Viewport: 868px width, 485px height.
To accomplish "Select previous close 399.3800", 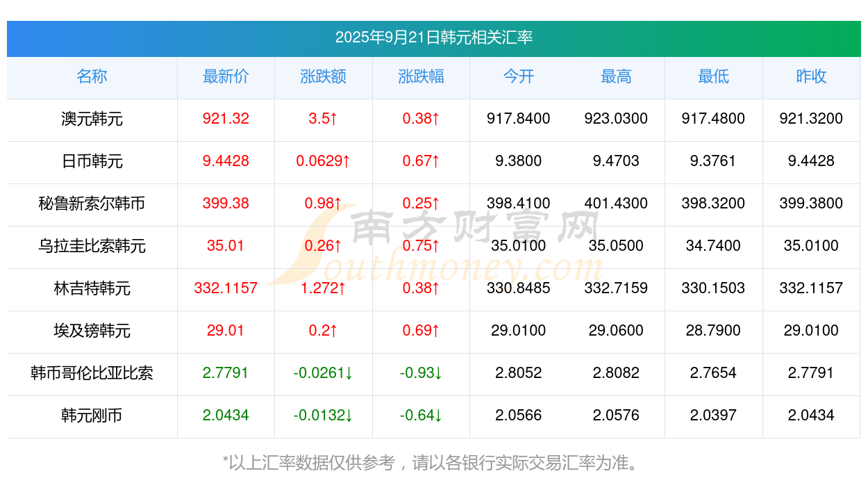I will pyautogui.click(x=811, y=204).
